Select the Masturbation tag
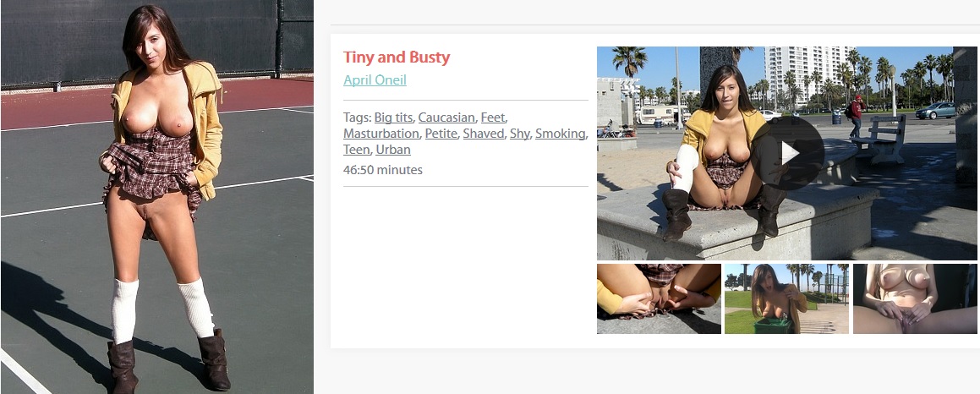The width and height of the screenshot is (980, 394). (x=381, y=134)
